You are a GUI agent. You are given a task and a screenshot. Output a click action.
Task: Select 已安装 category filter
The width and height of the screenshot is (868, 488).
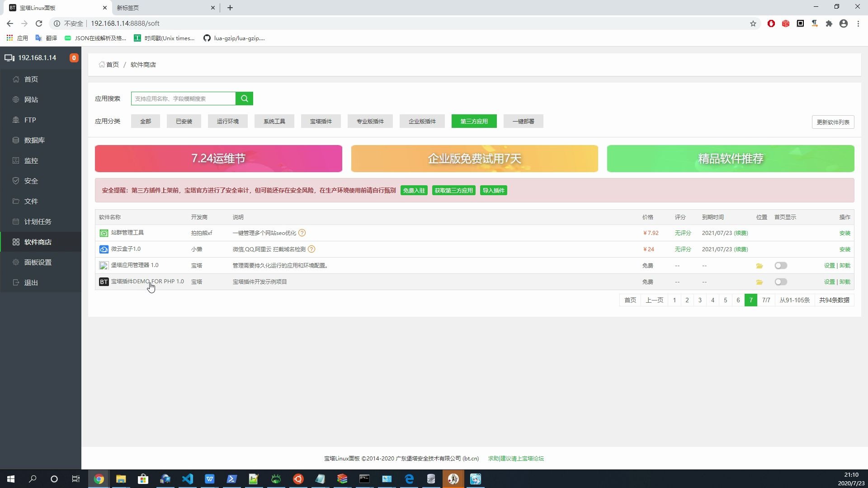[184, 121]
